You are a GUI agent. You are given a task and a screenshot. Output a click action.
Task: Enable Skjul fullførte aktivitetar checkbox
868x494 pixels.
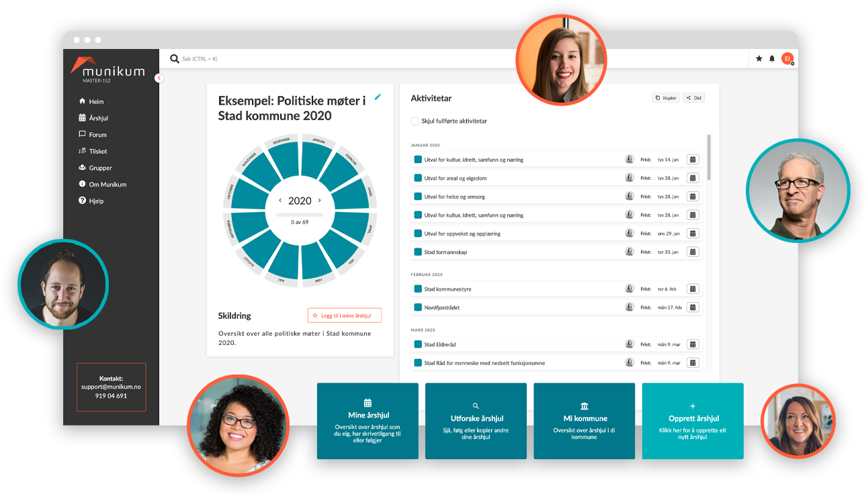pos(415,121)
